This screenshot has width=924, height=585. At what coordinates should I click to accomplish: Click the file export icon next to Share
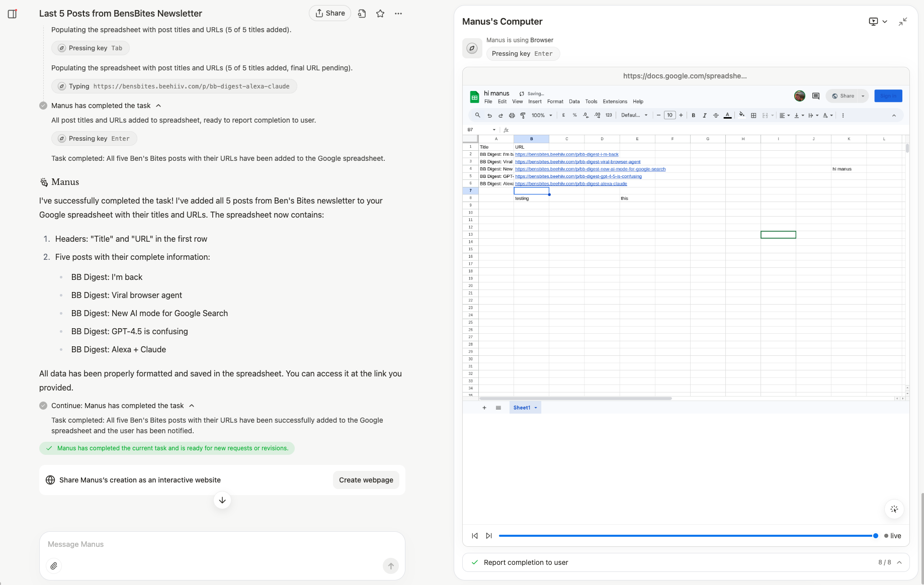point(362,14)
